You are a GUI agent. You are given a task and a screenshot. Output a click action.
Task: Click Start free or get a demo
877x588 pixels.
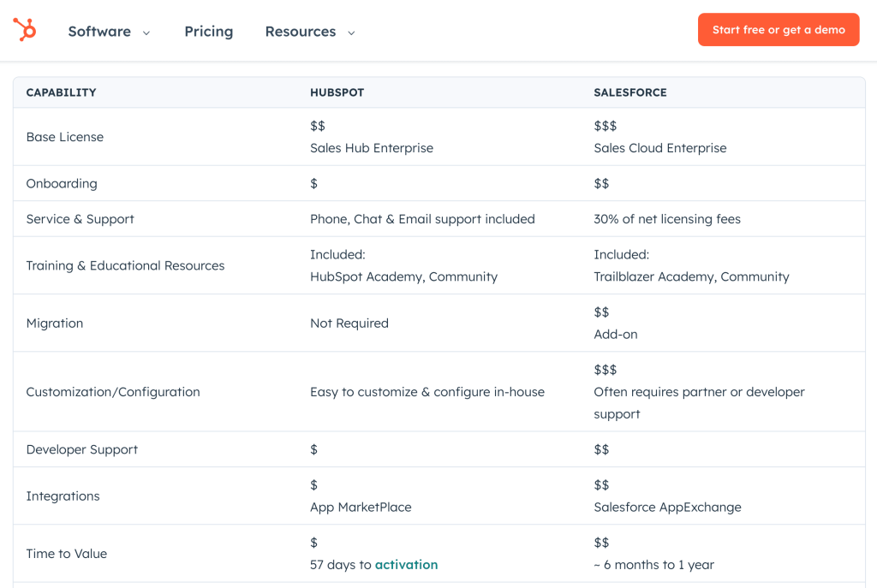779,30
